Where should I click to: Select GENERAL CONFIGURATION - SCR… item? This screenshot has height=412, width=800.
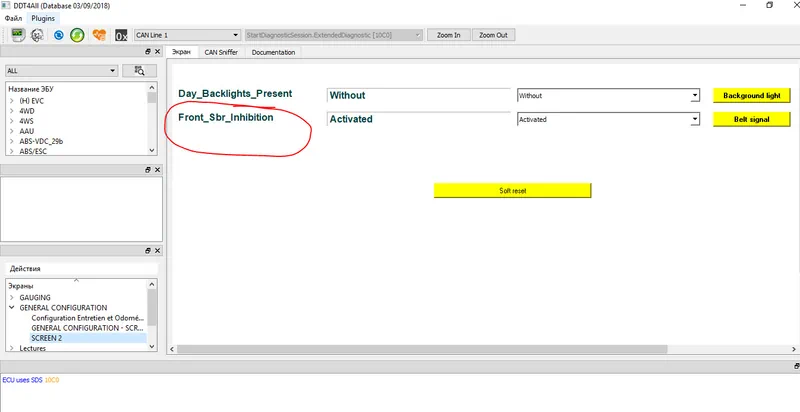[88, 328]
